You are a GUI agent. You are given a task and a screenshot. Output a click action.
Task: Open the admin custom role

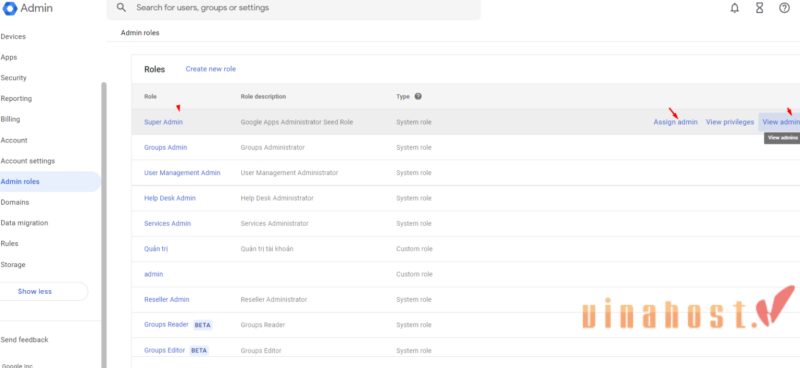pos(154,274)
